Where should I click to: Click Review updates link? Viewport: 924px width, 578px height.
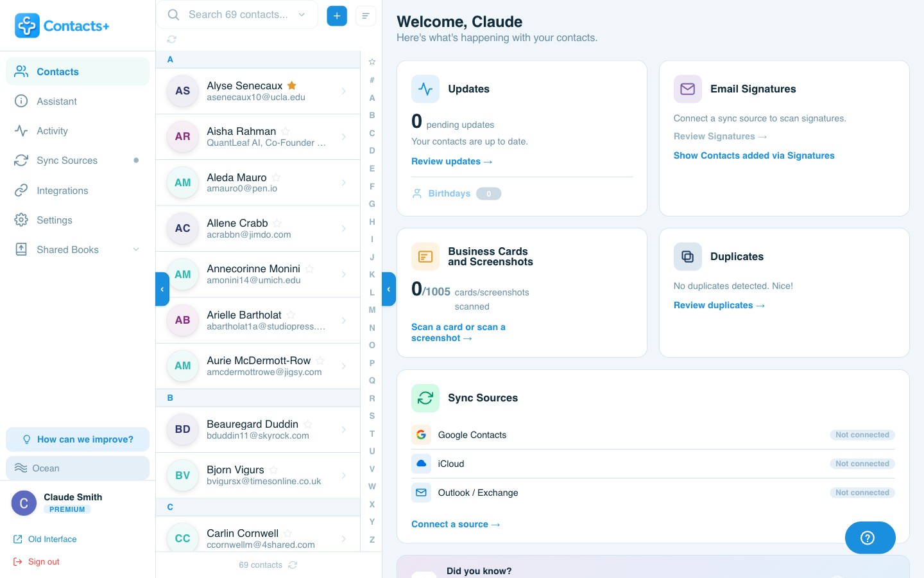coord(452,161)
